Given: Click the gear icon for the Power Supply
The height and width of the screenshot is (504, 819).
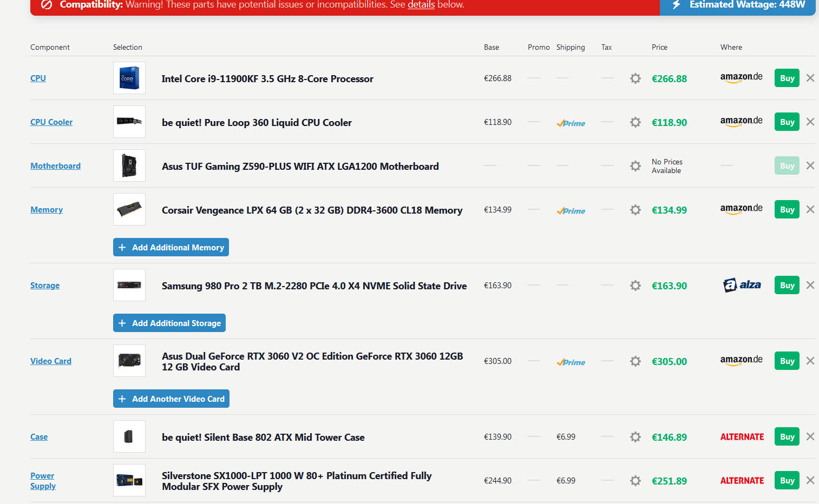Looking at the screenshot, I should pos(635,481).
